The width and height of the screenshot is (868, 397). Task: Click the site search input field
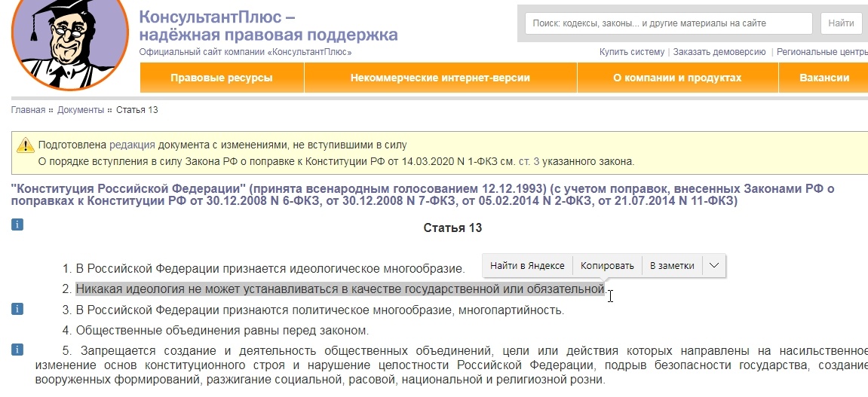668,23
